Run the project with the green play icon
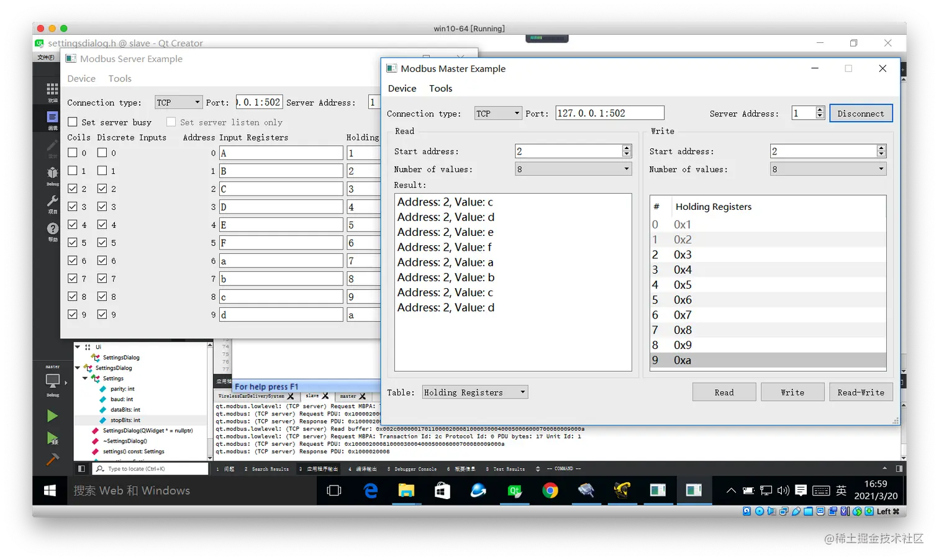939x560 pixels. click(x=53, y=415)
